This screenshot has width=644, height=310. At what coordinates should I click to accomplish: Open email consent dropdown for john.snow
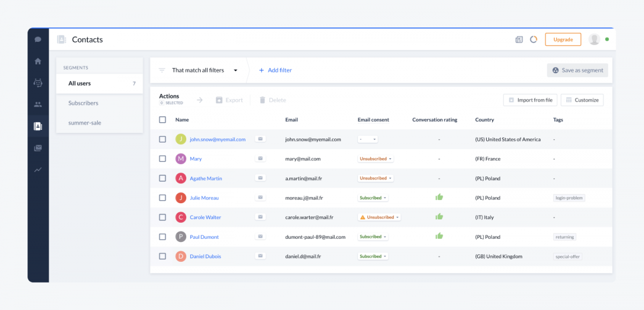point(368,139)
